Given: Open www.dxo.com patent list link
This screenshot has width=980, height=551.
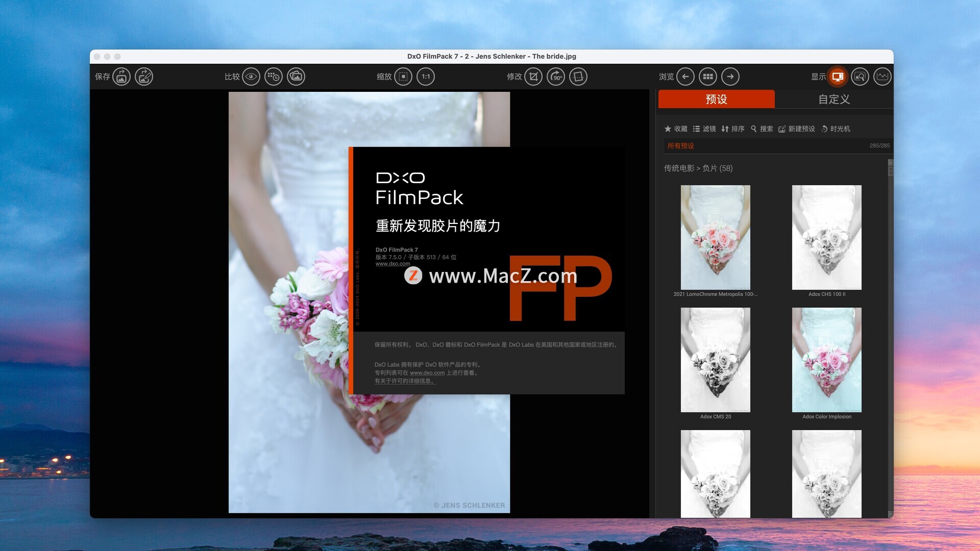Looking at the screenshot, I should (427, 373).
